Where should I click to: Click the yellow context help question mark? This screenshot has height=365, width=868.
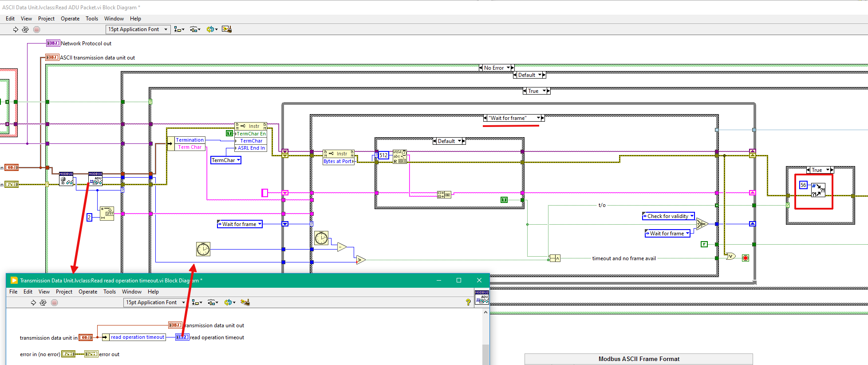coord(468,302)
